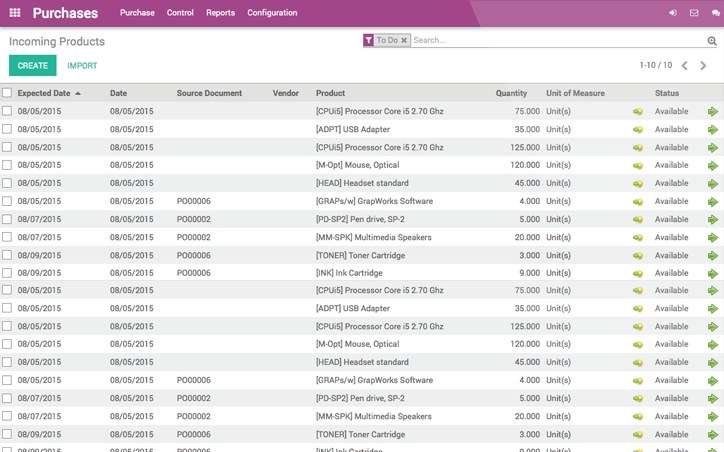Image resolution: width=724 pixels, height=452 pixels.
Task: Go to previous page with left chevron
Action: click(x=685, y=65)
